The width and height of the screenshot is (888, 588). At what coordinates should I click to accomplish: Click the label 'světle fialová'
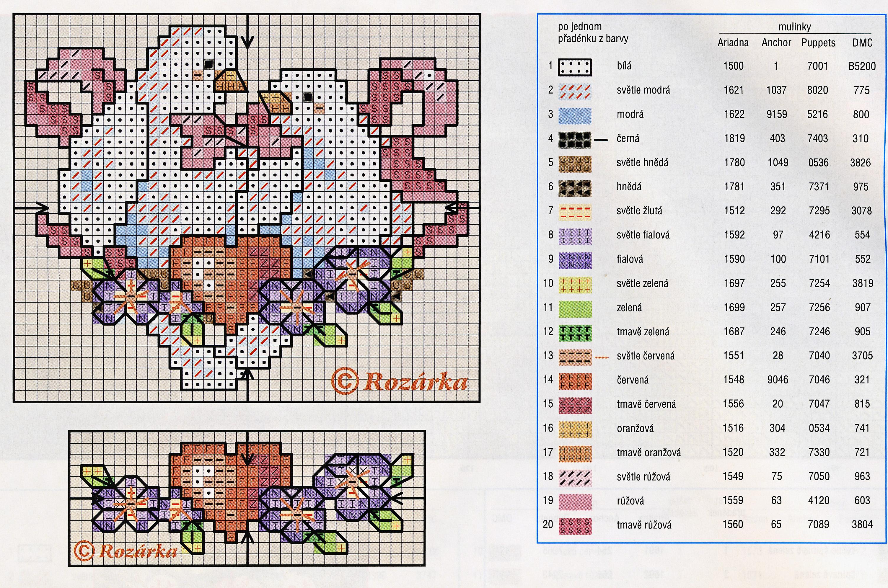[x=643, y=236]
